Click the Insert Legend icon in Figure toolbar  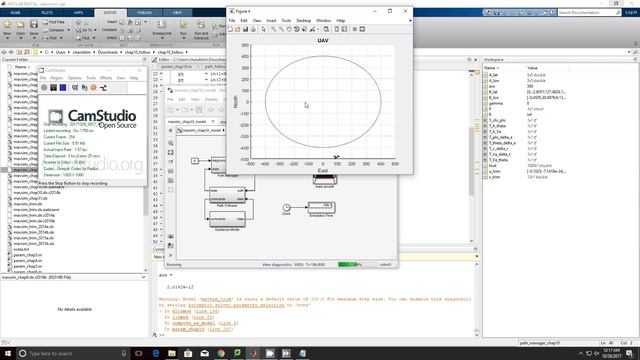tap(344, 29)
